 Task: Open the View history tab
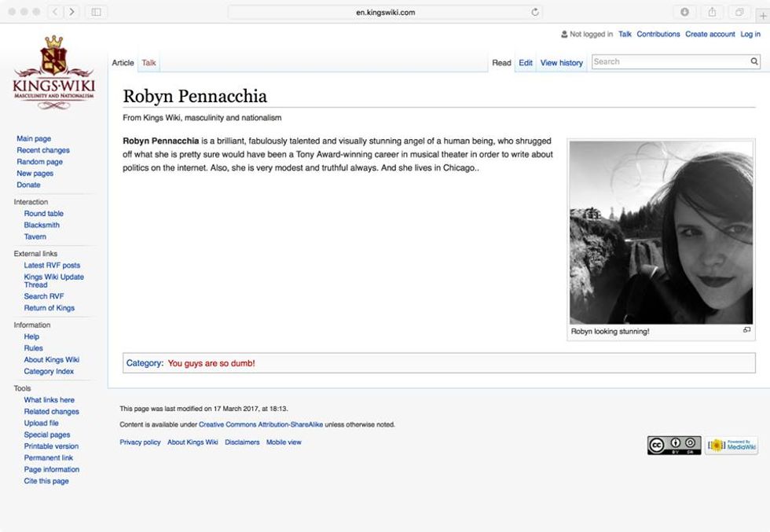[x=561, y=63]
